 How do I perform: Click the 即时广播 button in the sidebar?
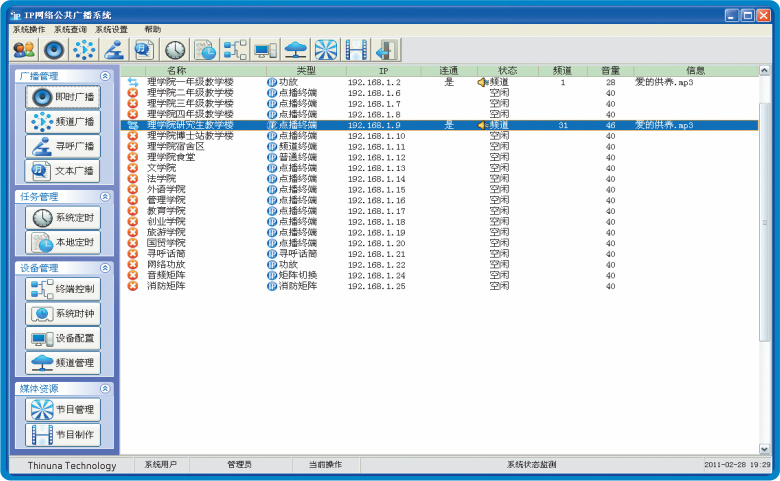pos(63,97)
